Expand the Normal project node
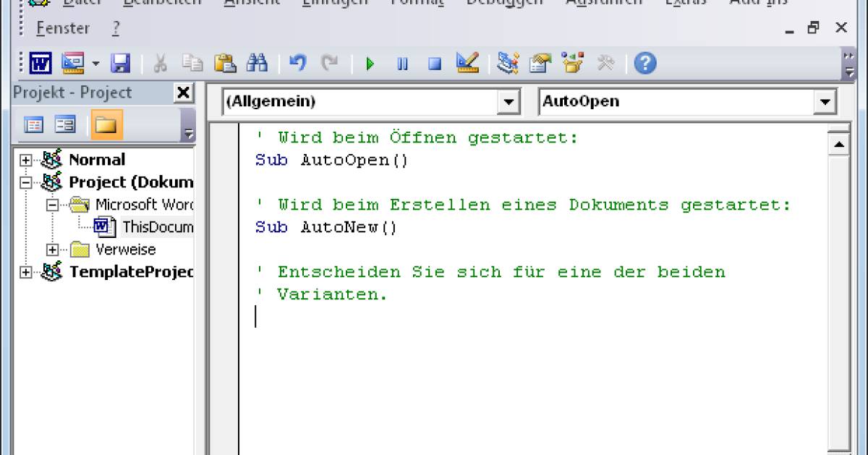Viewport: 868px width, 455px height. point(26,160)
